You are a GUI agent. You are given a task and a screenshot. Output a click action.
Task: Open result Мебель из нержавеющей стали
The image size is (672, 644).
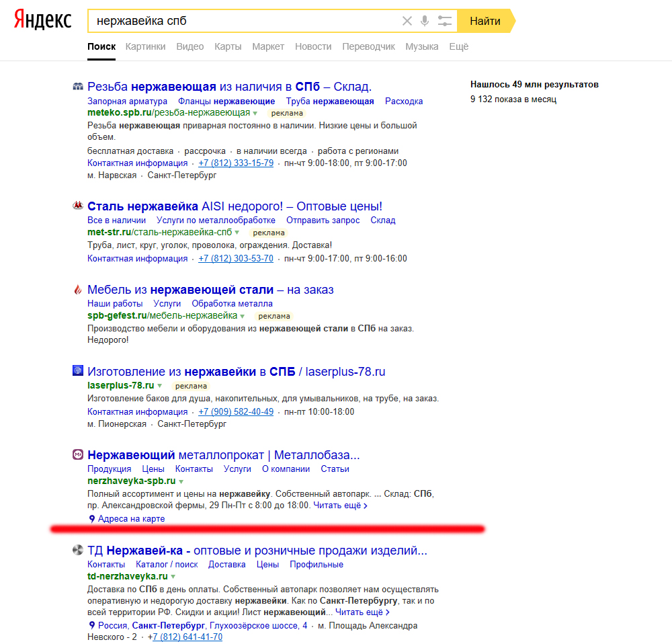coord(210,290)
